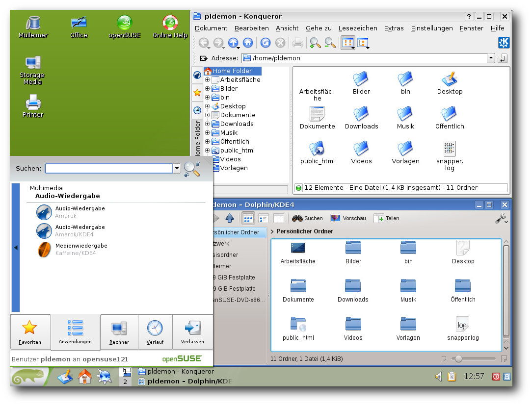Click the /home/pldemon address field
The width and height of the screenshot is (532, 406).
[x=365, y=58]
